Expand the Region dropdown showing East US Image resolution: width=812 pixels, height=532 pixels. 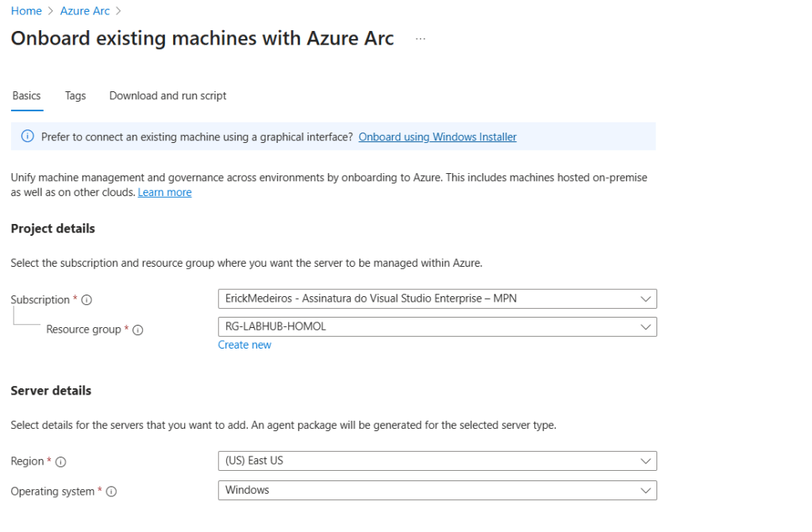tap(437, 461)
